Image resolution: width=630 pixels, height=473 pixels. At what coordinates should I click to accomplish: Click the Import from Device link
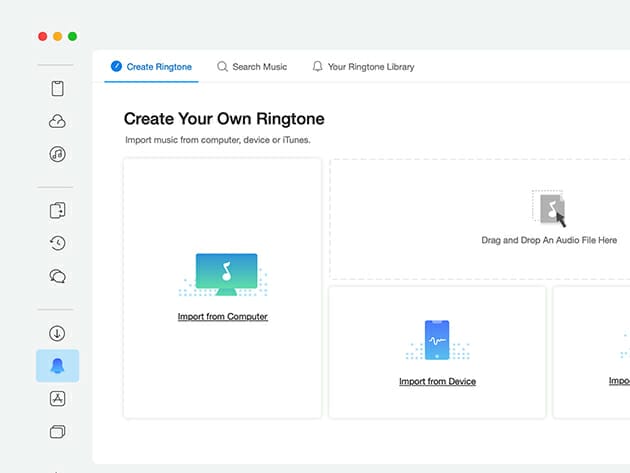tap(437, 382)
